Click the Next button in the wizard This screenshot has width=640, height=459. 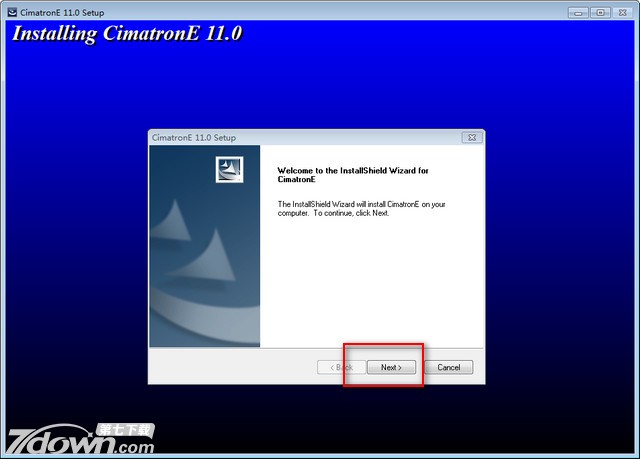point(391,367)
